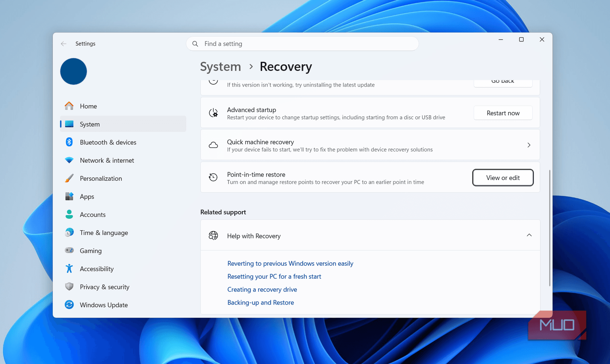Click the search magnifier icon

pos(195,44)
